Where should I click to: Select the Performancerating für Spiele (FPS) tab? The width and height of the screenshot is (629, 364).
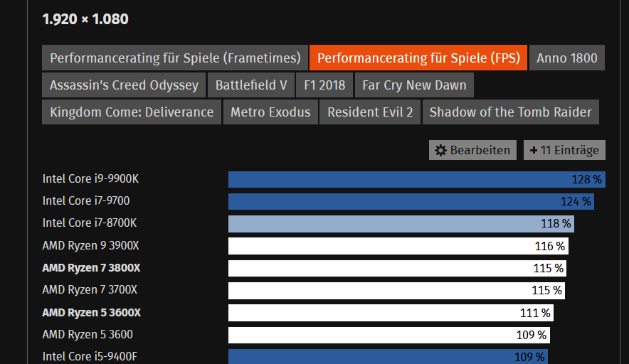coord(418,58)
